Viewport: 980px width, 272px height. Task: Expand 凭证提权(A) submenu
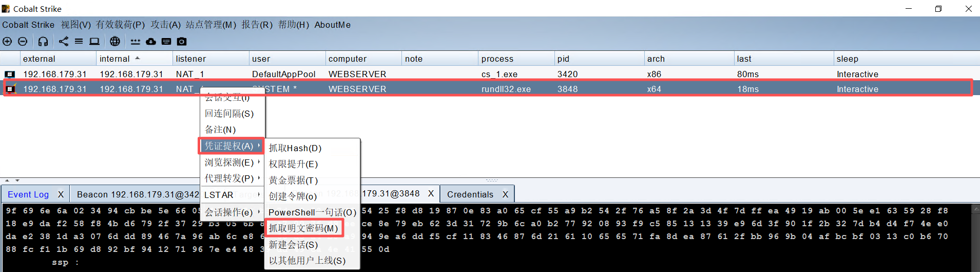coord(232,146)
